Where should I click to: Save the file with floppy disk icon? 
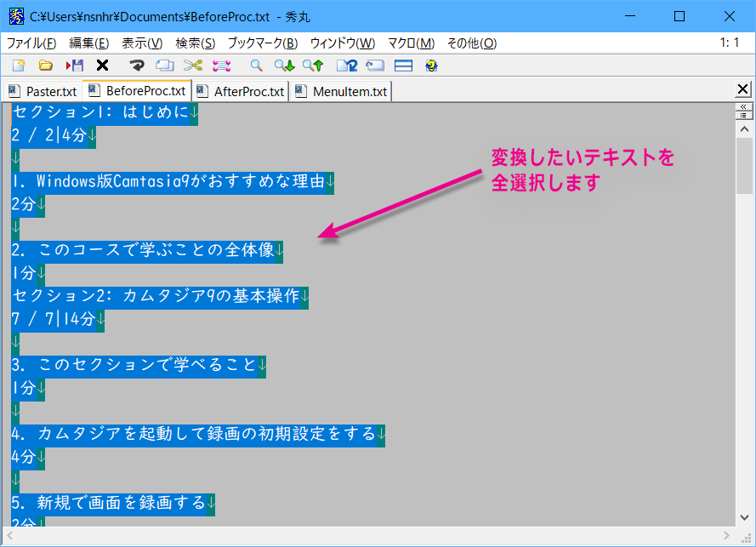pyautogui.click(x=75, y=66)
